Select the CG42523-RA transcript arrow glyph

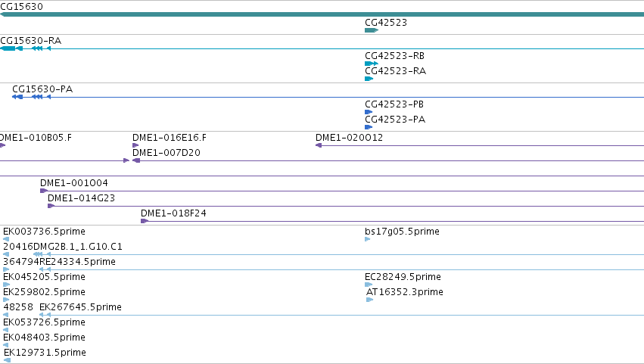click(369, 79)
